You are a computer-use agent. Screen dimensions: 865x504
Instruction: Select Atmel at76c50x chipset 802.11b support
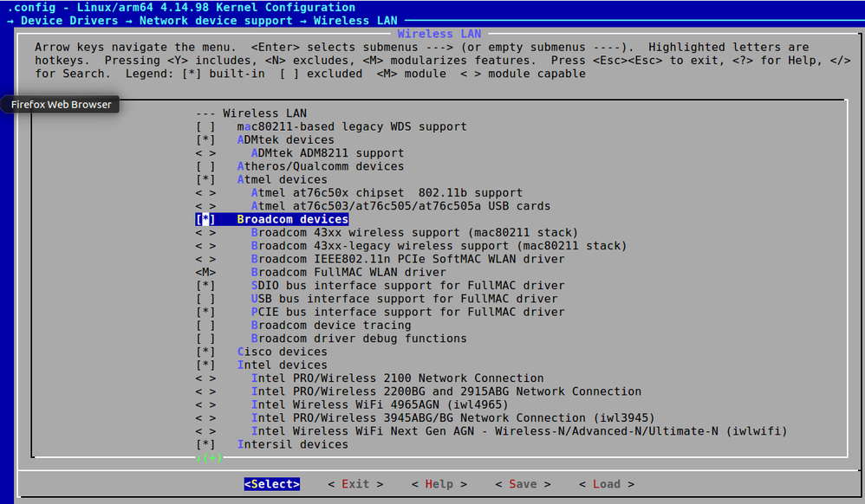[x=387, y=193]
